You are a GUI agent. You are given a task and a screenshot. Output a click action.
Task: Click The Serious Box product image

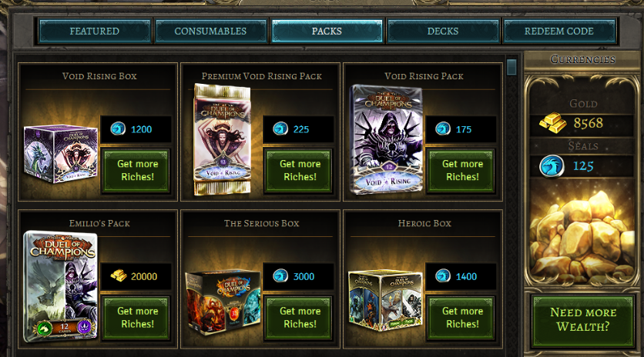point(223,303)
